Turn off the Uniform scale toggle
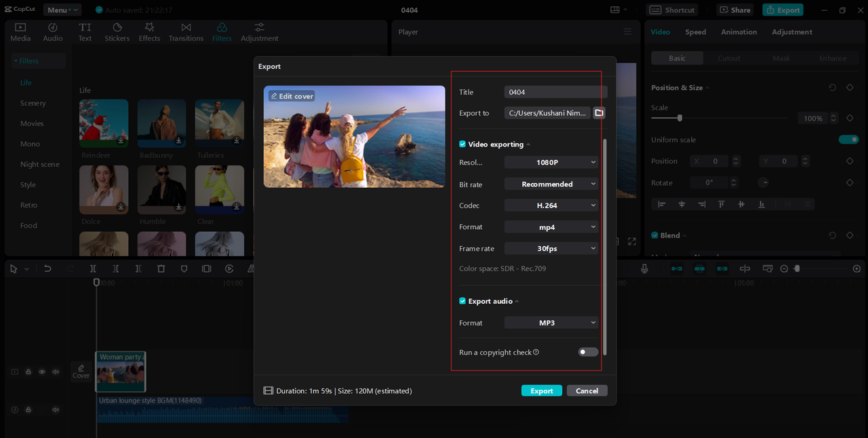The image size is (868, 438). tap(848, 140)
